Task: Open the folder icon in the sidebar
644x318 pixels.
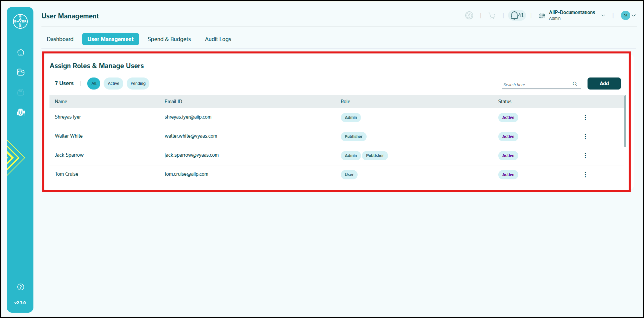Action: tap(21, 72)
